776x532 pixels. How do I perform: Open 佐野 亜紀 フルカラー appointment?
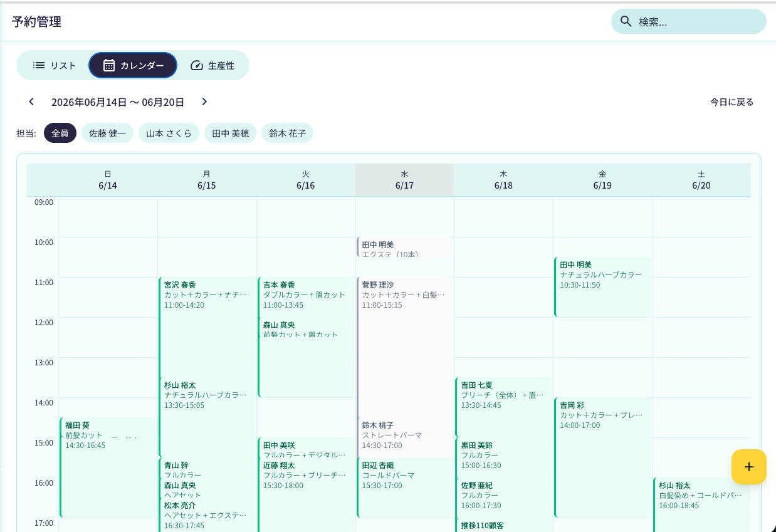(x=503, y=498)
